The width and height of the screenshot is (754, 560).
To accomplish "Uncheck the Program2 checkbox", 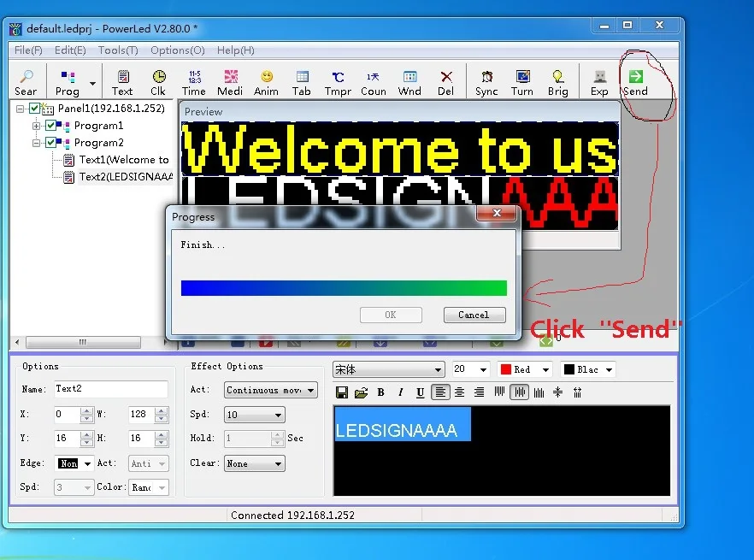I will pos(50,143).
